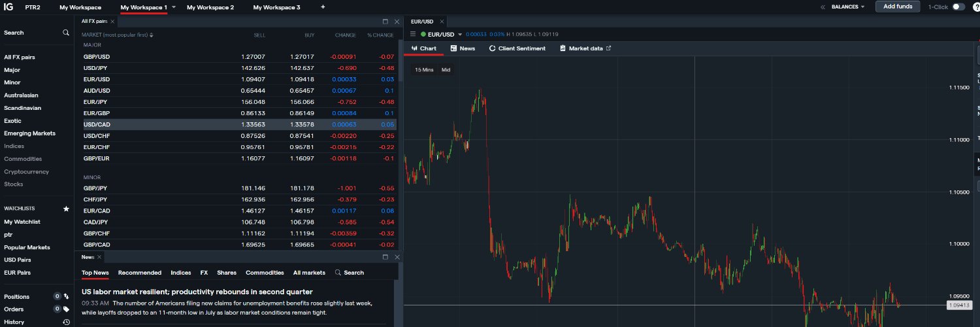The width and height of the screenshot is (980, 327).
Task: Close the All FX pairs tab
Action: point(112,22)
